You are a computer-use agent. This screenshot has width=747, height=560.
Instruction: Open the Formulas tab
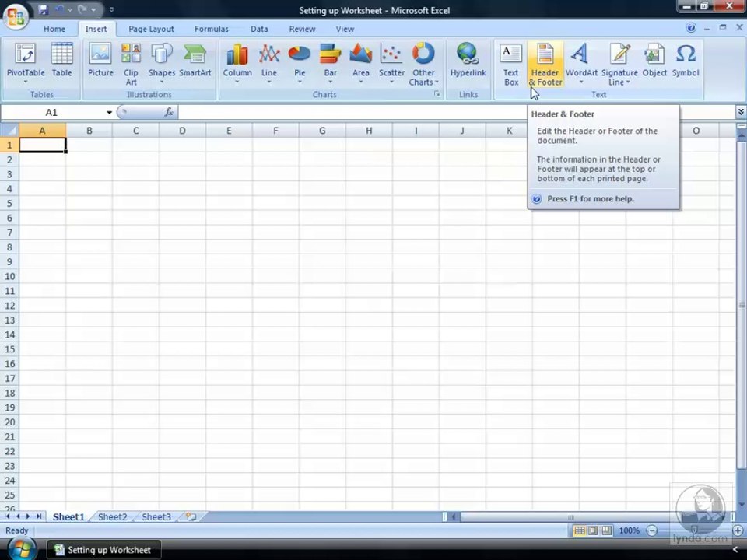pyautogui.click(x=211, y=29)
